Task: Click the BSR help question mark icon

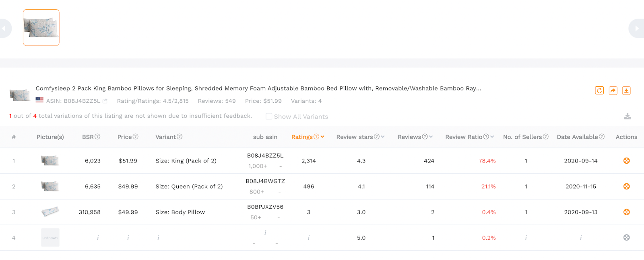Action: [x=97, y=137]
